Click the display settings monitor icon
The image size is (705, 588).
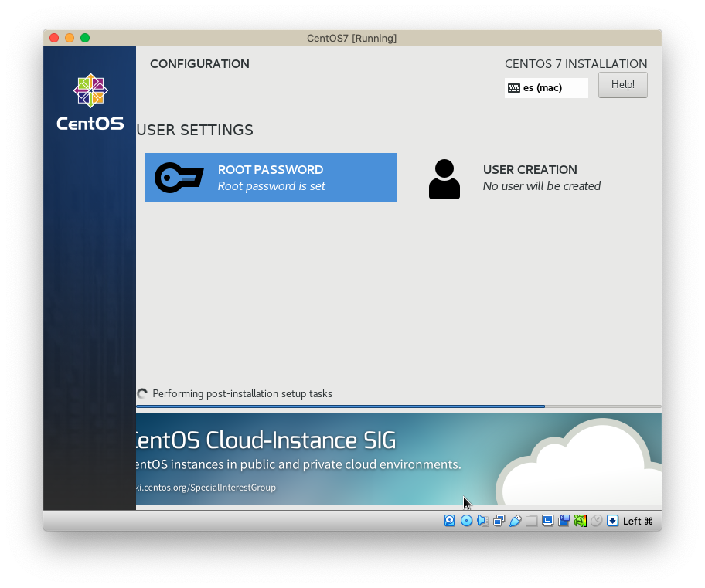coord(547,521)
